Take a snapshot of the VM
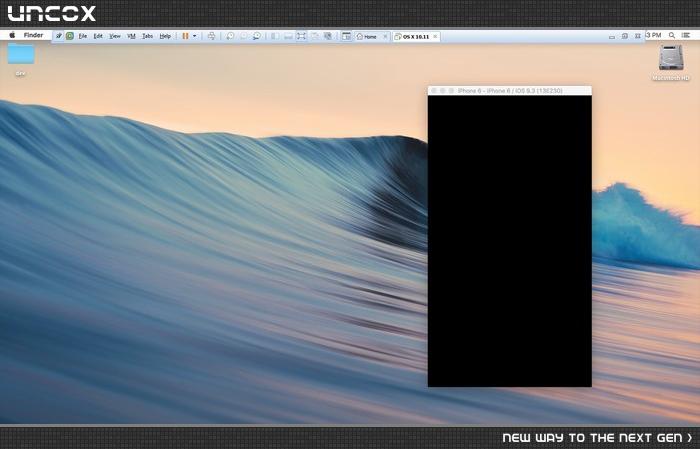This screenshot has width=700, height=449. [230, 36]
